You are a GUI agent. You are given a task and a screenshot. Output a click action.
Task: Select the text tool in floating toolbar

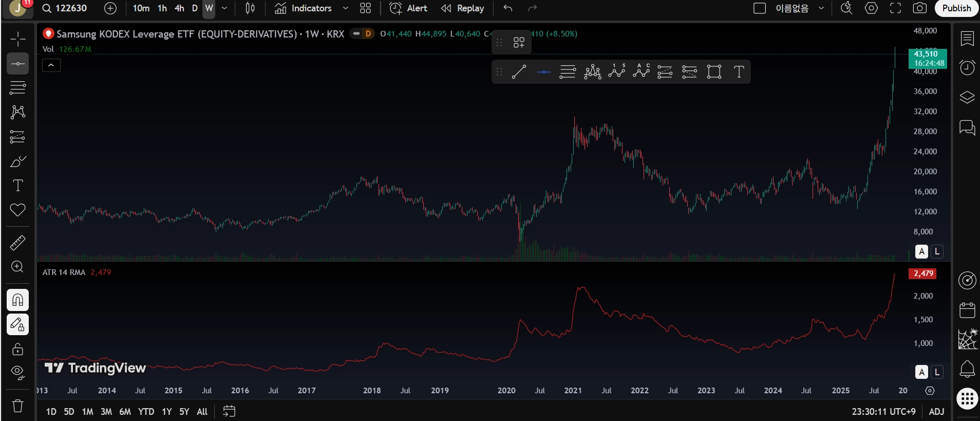(x=739, y=72)
